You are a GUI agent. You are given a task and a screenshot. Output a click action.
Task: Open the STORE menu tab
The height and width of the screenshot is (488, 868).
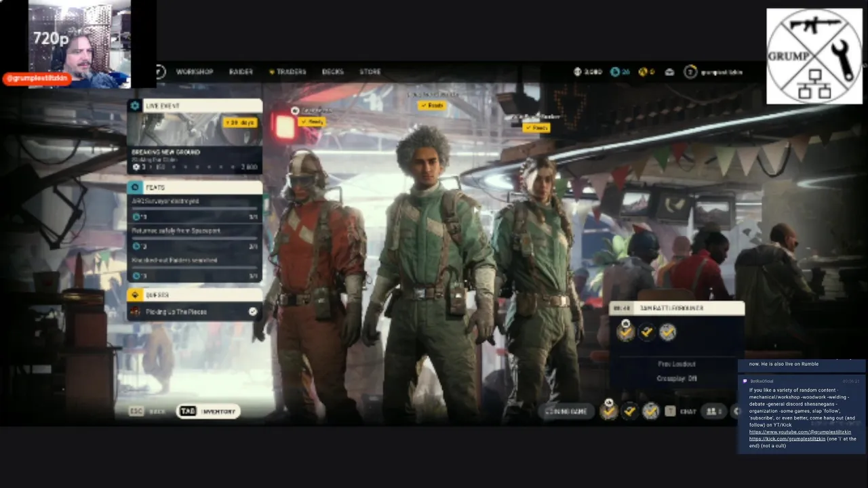coord(370,71)
